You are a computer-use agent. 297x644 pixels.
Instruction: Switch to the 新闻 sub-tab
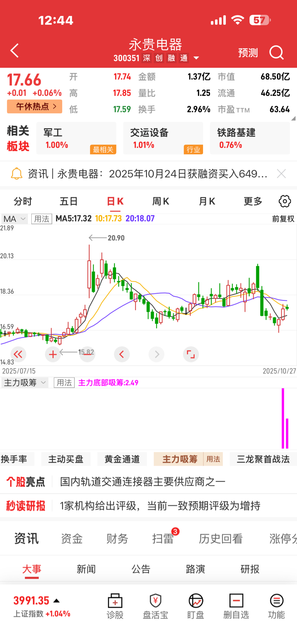(x=86, y=569)
